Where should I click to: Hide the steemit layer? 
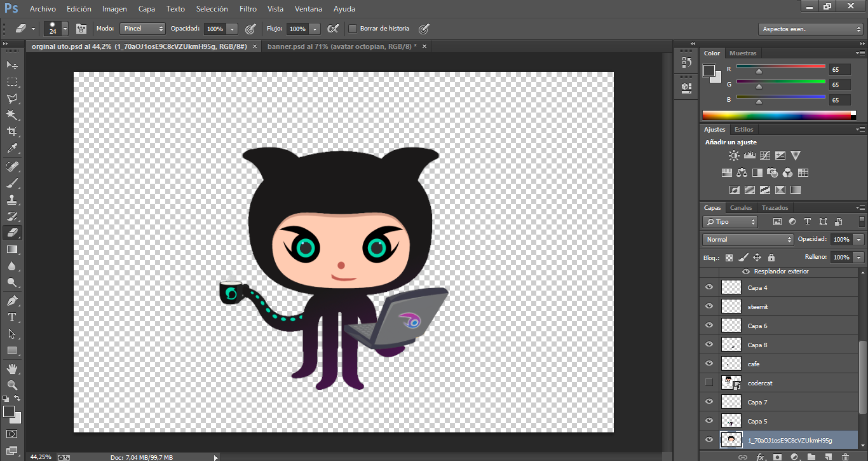click(x=709, y=306)
